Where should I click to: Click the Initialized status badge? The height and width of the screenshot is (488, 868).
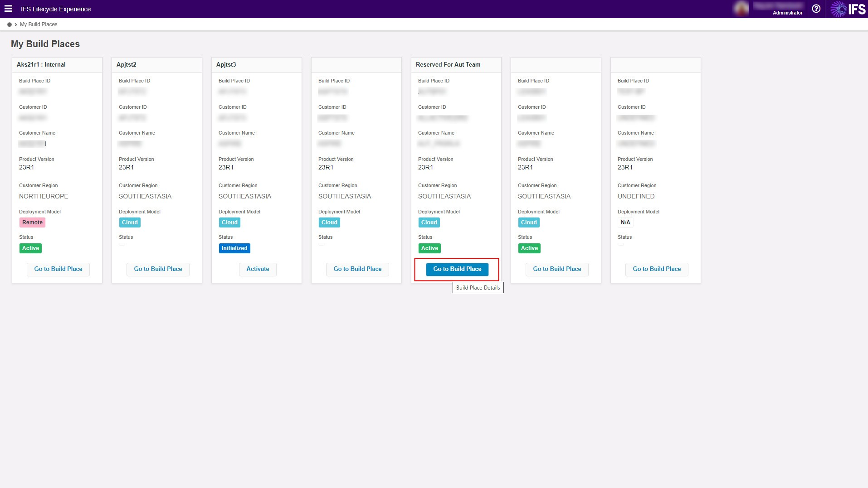tap(234, 248)
